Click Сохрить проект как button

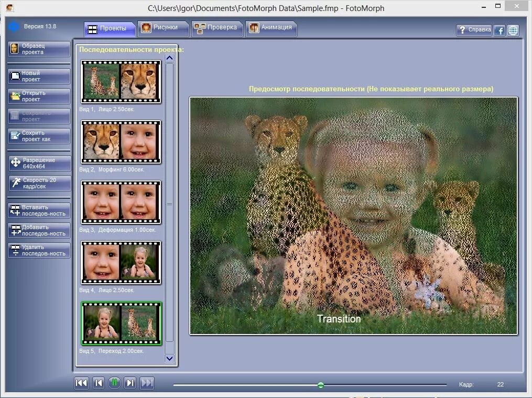(x=39, y=136)
